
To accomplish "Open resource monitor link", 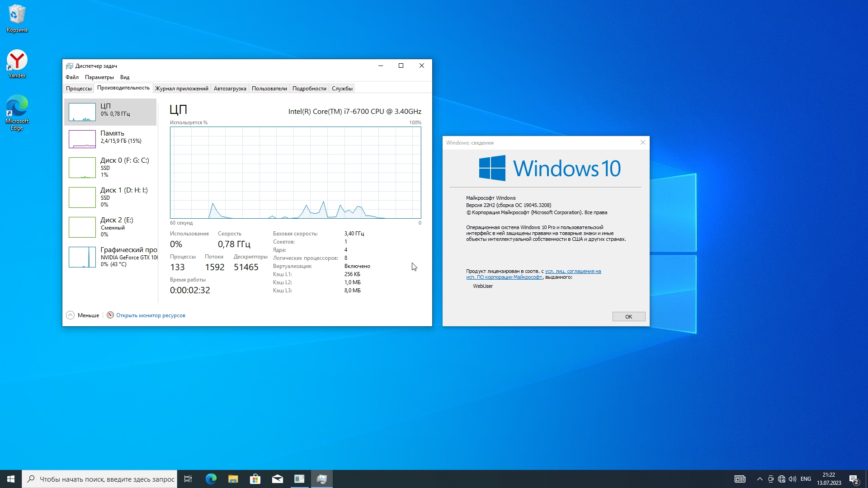I will 151,315.
